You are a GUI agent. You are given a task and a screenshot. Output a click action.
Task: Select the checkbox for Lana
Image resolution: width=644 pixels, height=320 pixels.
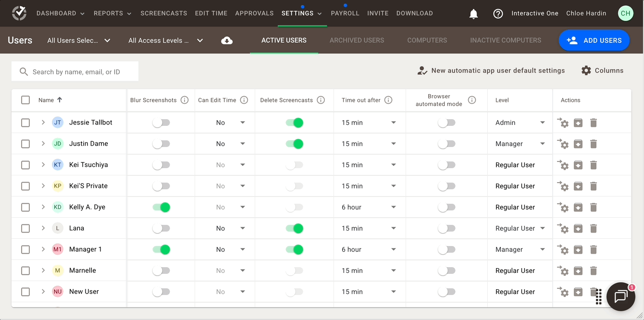25,228
